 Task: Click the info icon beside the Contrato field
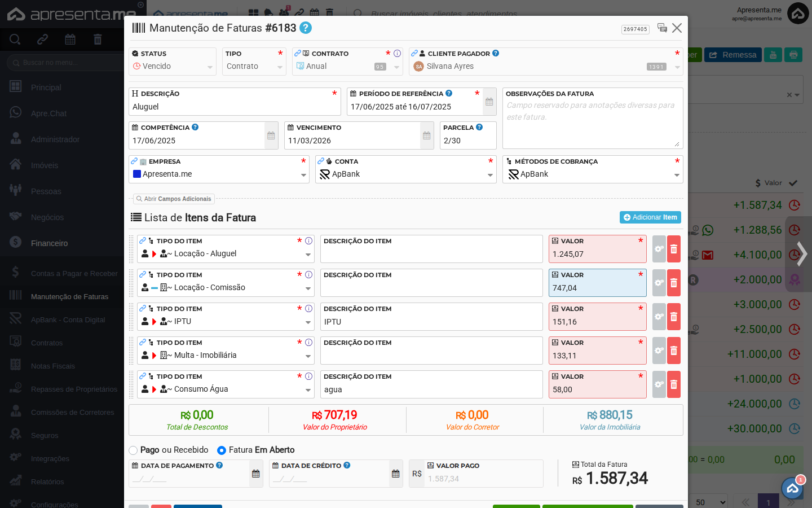[397, 53]
